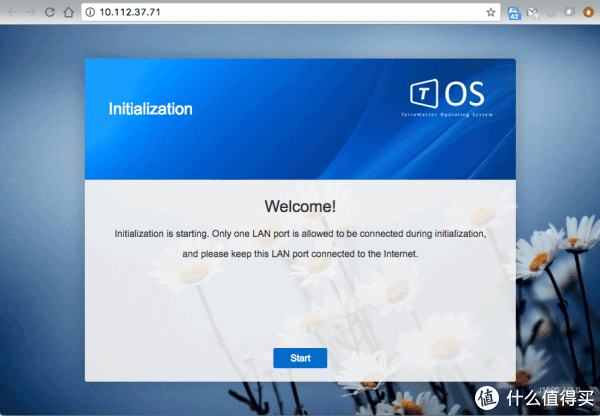Click the orange up-arrow update icon
This screenshot has width=600, height=416.
(x=587, y=13)
